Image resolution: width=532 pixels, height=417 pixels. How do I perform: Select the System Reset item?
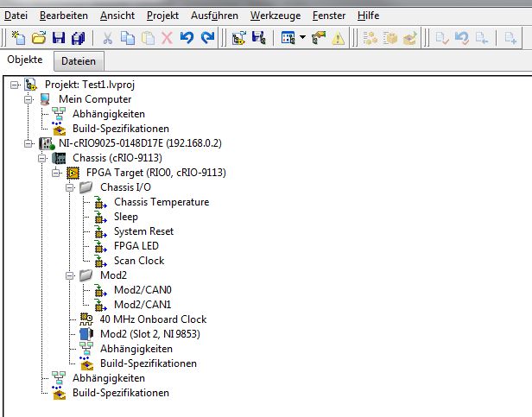click(143, 231)
